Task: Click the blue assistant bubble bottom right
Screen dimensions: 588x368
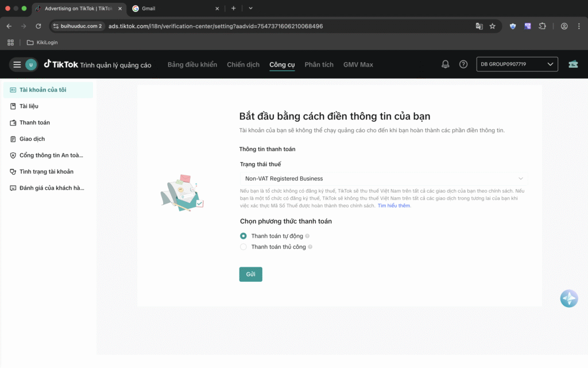Action: coord(568,298)
